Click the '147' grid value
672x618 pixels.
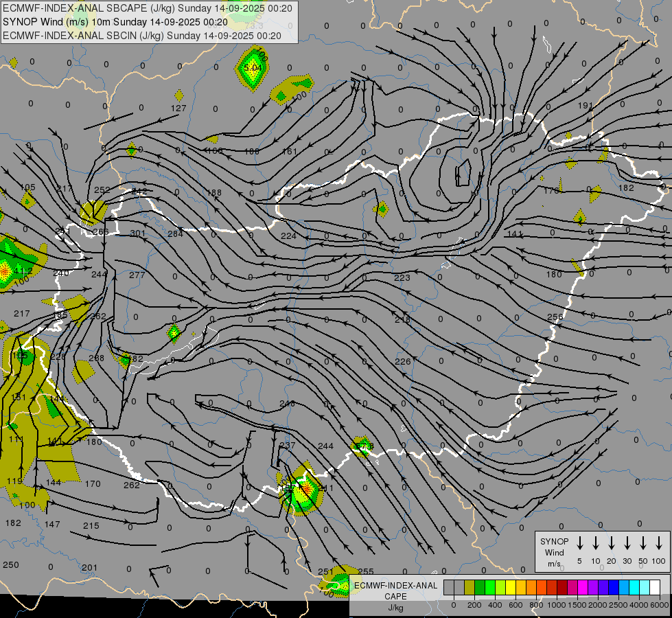[x=52, y=524]
